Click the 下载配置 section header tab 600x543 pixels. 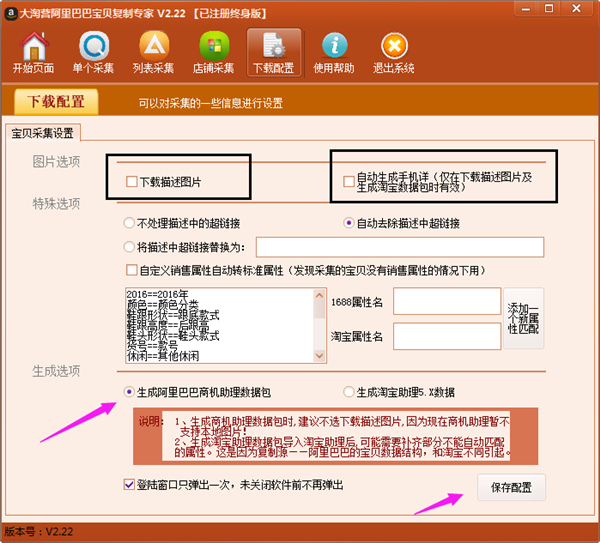tap(56, 102)
